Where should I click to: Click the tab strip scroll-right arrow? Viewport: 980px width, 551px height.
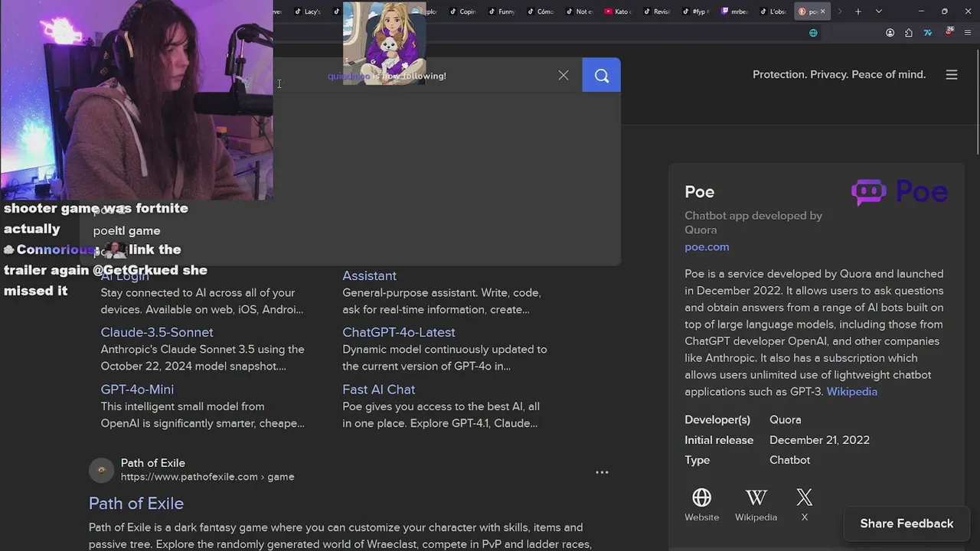point(840,11)
